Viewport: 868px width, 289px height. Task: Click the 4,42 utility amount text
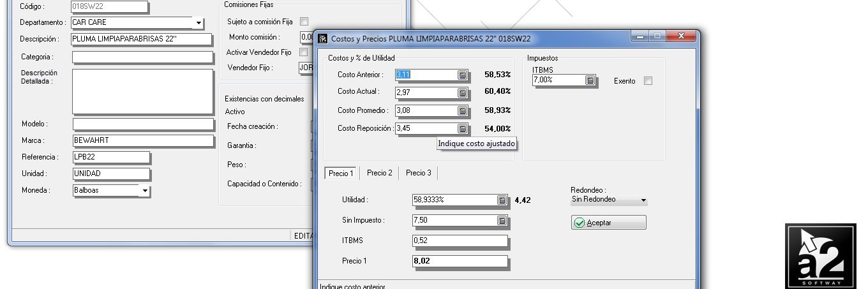[x=523, y=200]
